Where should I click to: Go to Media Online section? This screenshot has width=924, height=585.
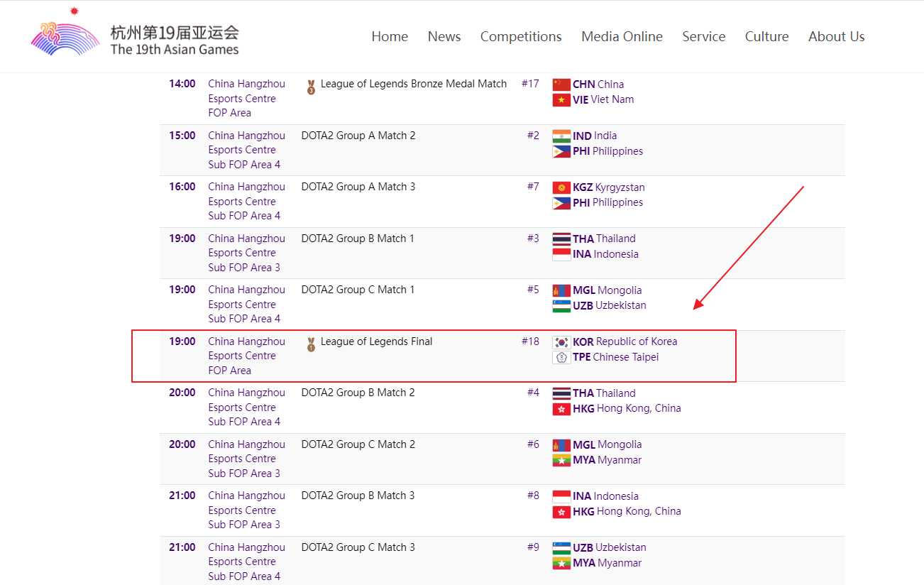622,36
